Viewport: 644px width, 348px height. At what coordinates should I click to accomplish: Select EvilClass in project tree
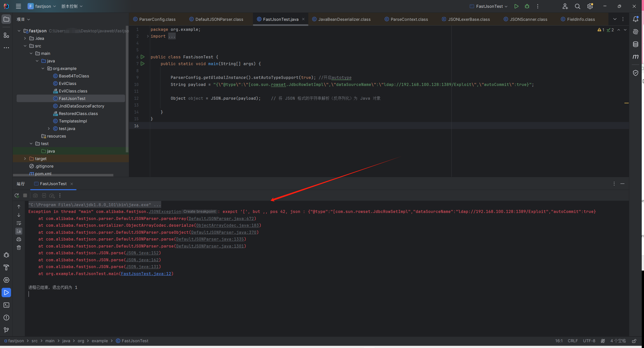point(67,83)
